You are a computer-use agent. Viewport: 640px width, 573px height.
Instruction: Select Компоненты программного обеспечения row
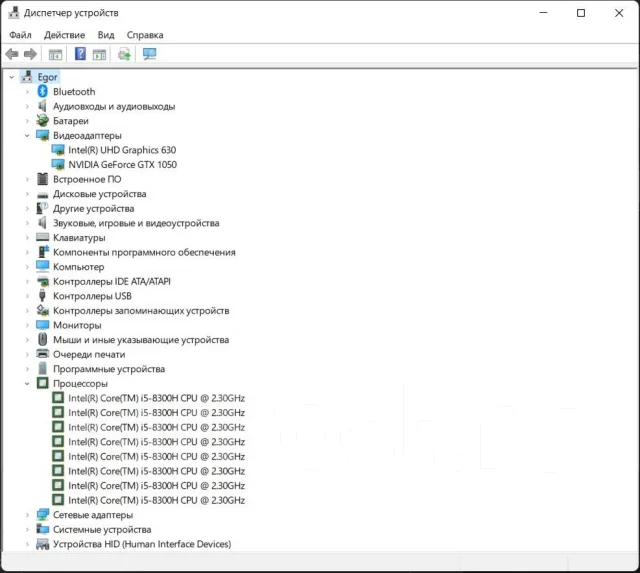pos(144,252)
